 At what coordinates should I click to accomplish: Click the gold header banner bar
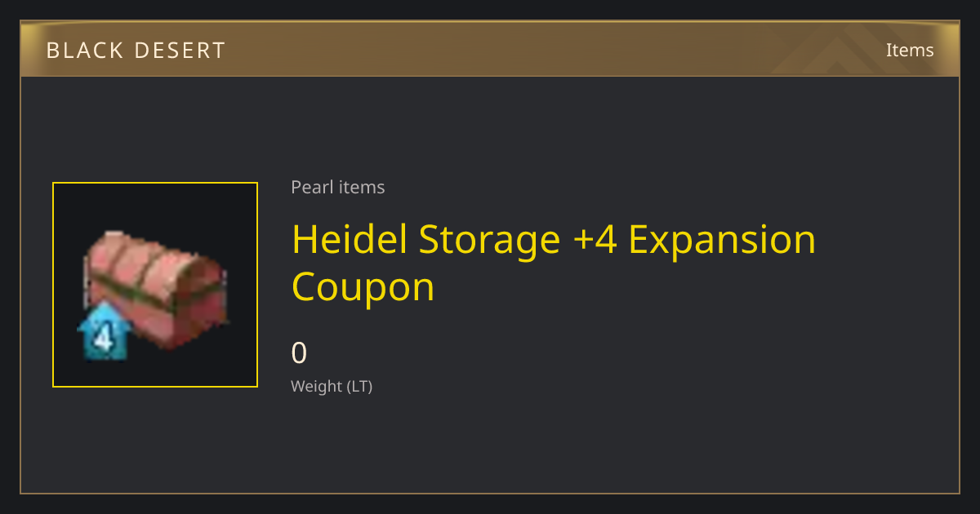pos(490,49)
